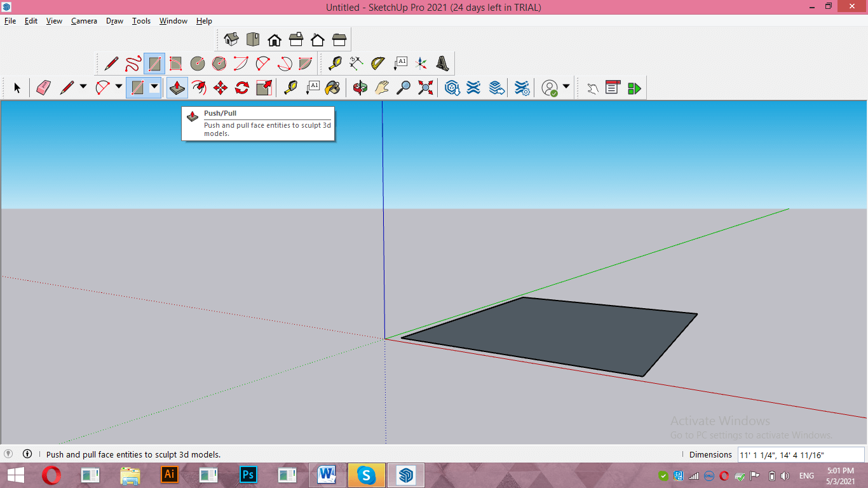Select the Orbit tool

[360, 88]
